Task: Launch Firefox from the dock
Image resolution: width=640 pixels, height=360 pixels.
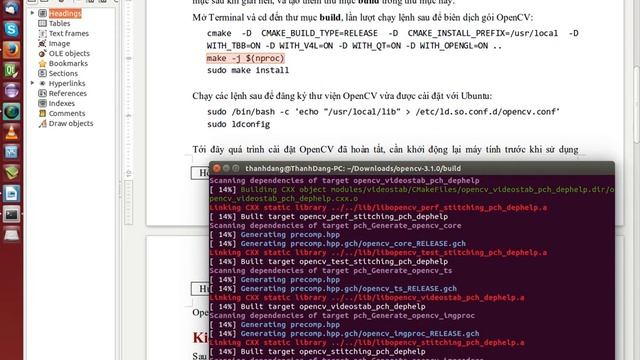Action: click(11, 50)
